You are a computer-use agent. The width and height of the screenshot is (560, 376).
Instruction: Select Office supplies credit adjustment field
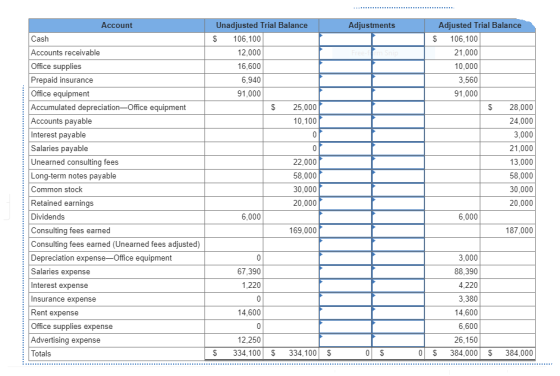pos(398,66)
